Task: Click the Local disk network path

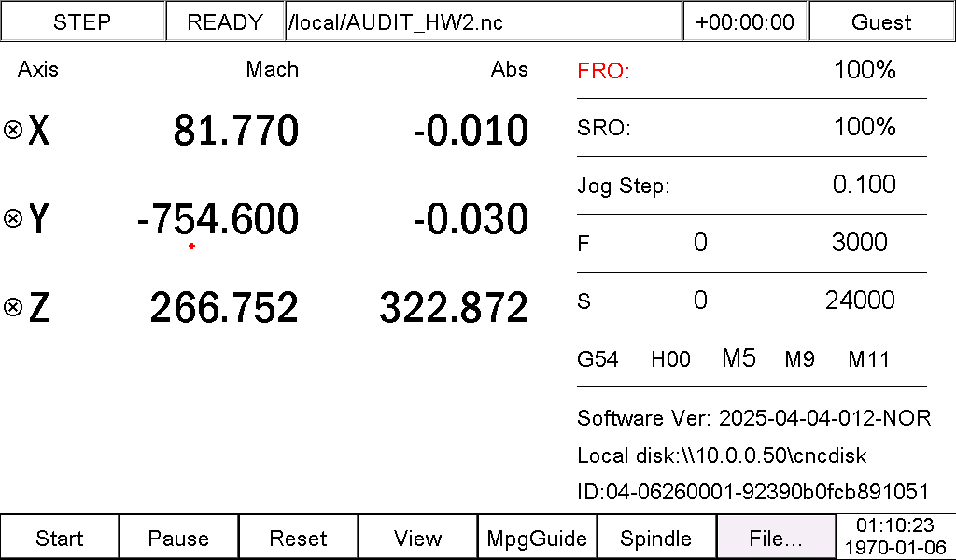Action: click(x=722, y=455)
